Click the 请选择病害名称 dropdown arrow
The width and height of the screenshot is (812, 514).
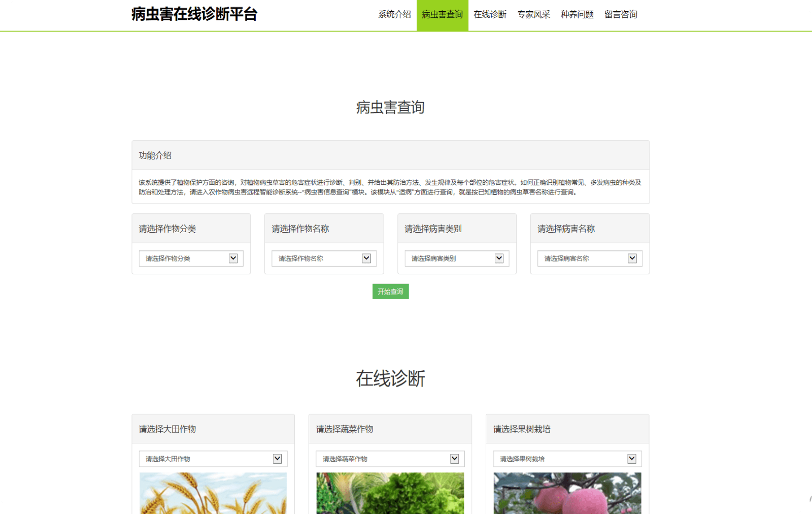pos(632,258)
